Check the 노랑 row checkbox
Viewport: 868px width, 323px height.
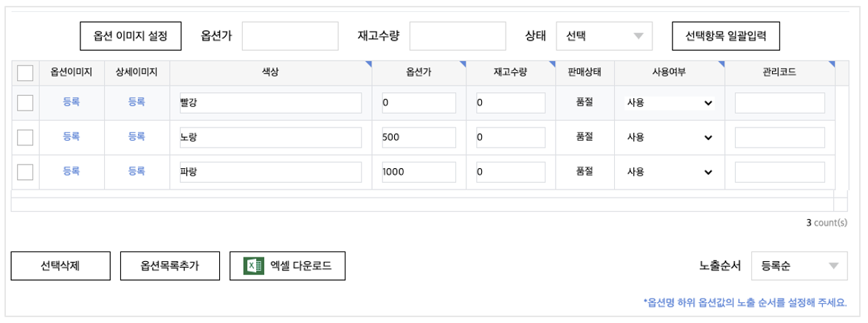click(25, 136)
